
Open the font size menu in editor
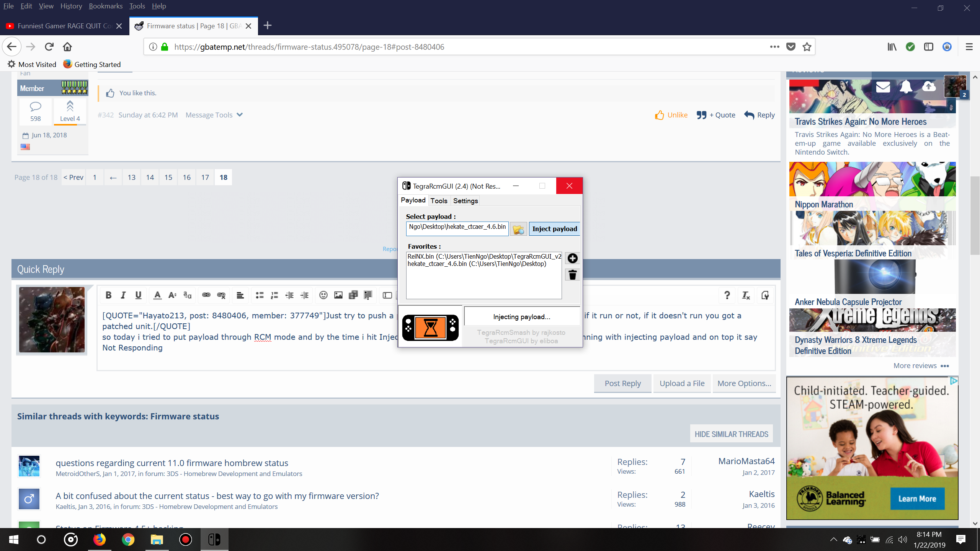coord(172,295)
